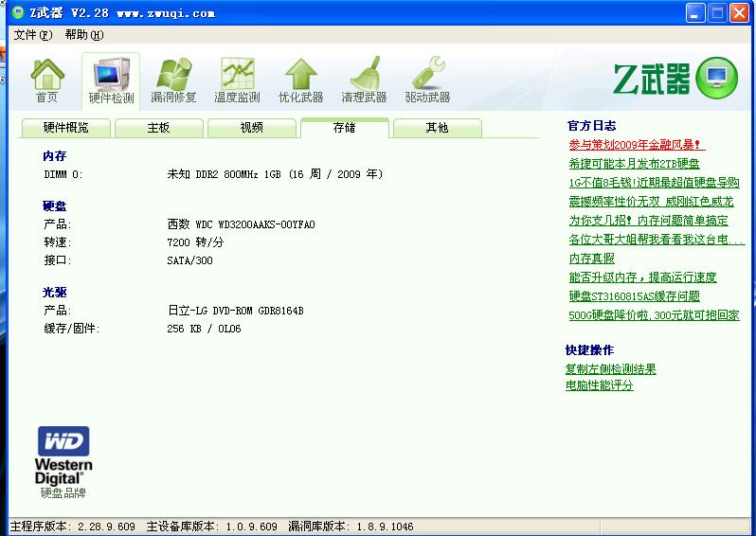Image resolution: width=756 pixels, height=536 pixels.
Task: Go to the 首页 home icon
Action: 47,80
